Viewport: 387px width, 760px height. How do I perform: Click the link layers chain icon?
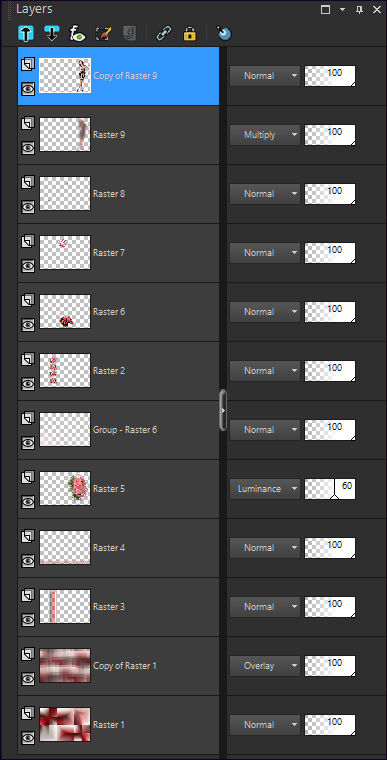click(x=163, y=33)
